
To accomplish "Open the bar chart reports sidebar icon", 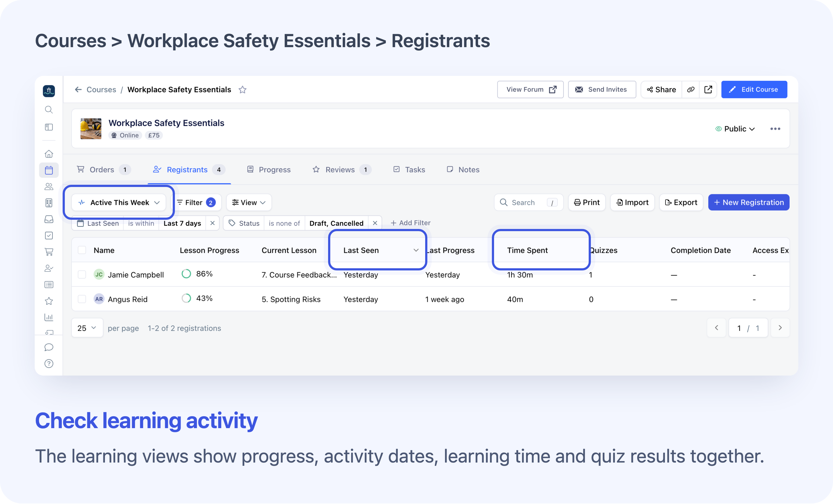I will pos(49,317).
